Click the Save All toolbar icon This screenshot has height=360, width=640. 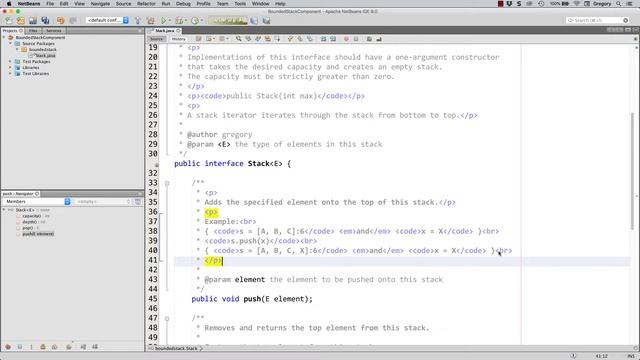45,20
